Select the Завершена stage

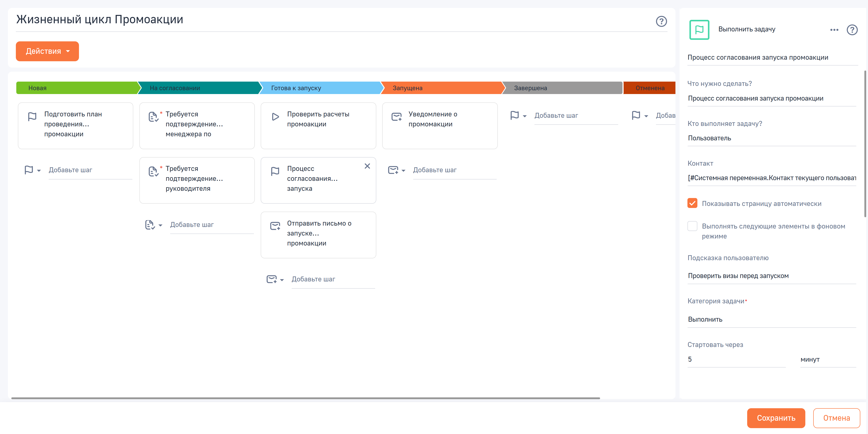562,88
